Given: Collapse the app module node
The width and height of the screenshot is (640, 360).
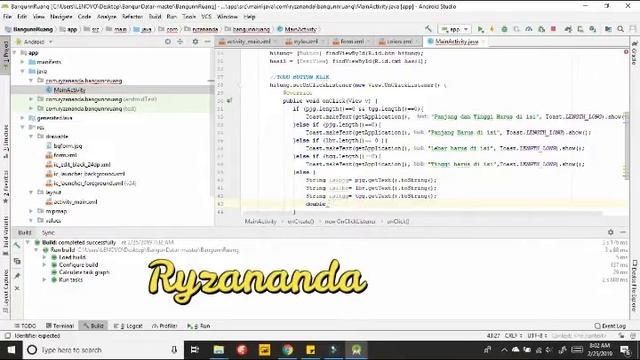Looking at the screenshot, I should [x=15, y=53].
